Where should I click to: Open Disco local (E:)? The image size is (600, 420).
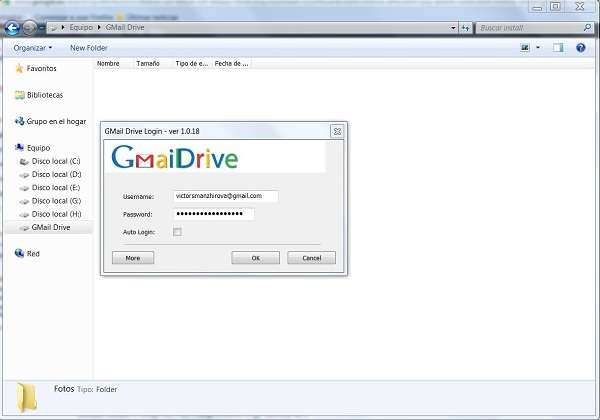[x=56, y=187]
